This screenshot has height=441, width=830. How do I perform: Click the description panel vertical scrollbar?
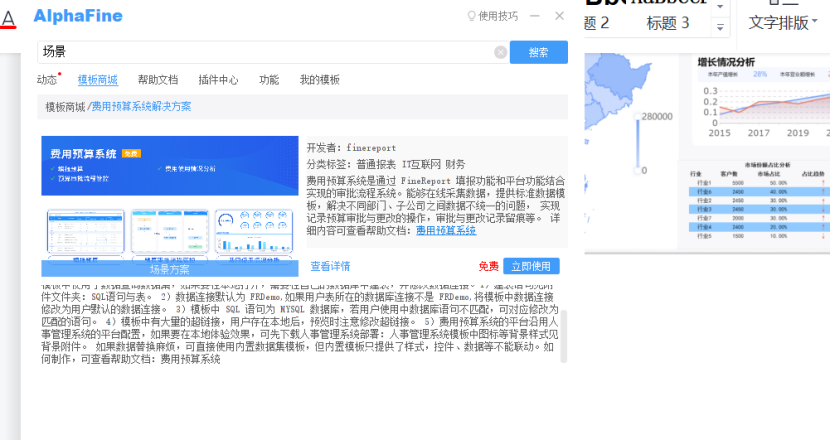pos(562,335)
